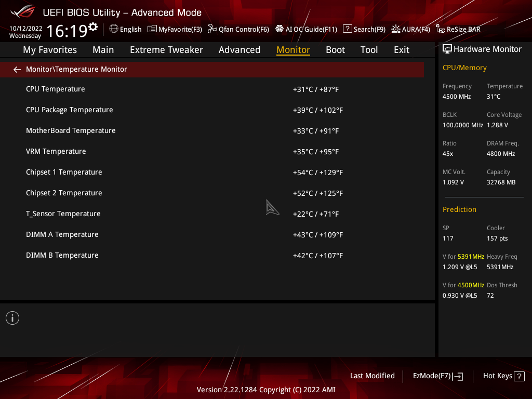Select the MotherBoard Temperature row
This screenshot has width=532, height=399.
[212, 130]
